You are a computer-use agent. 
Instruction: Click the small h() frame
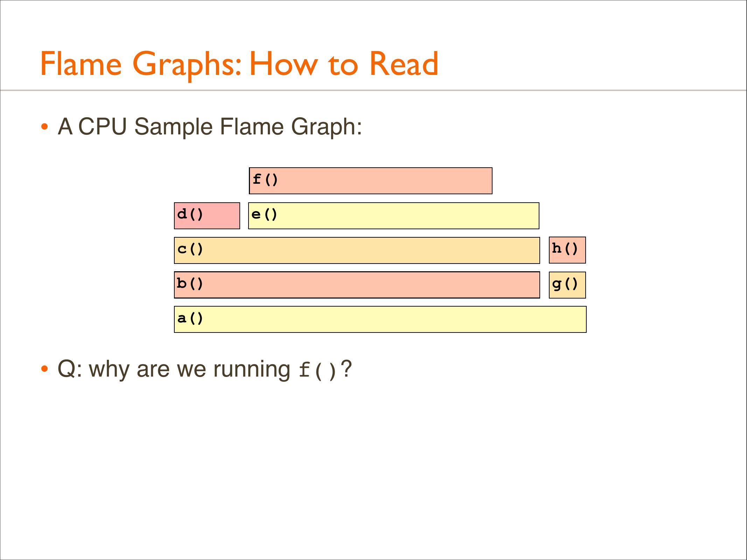pos(567,250)
